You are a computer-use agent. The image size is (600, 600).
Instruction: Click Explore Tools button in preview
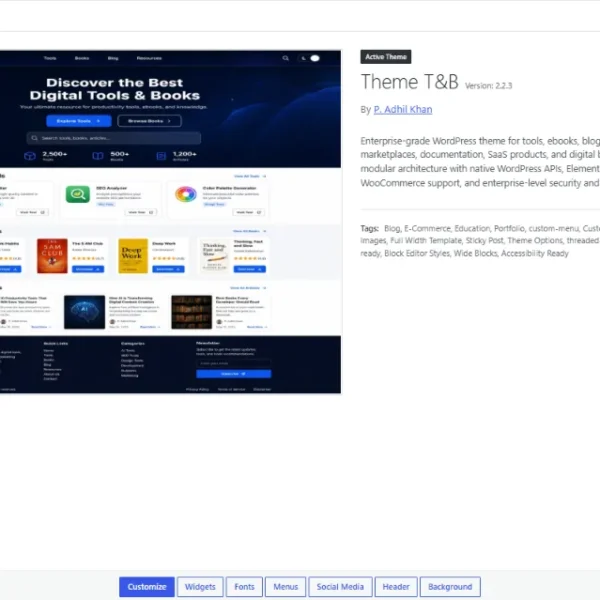click(x=79, y=121)
